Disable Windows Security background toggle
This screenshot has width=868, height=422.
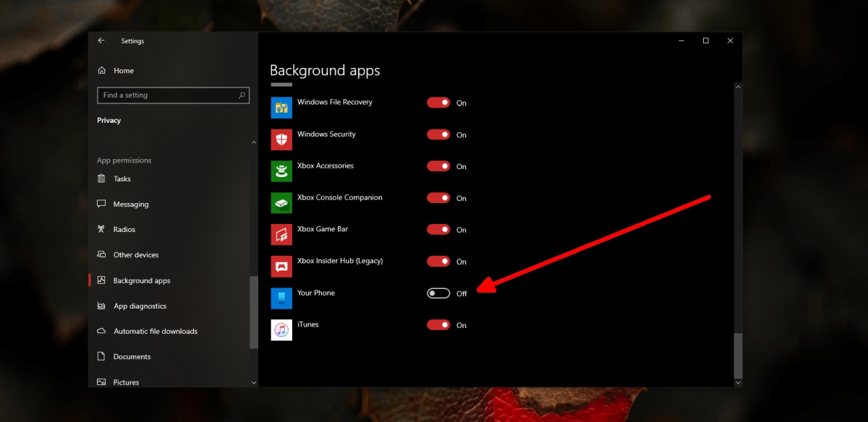438,134
